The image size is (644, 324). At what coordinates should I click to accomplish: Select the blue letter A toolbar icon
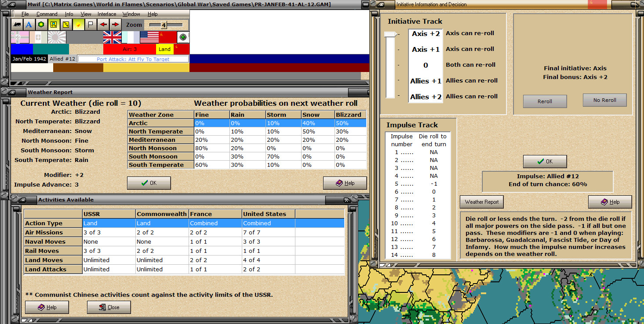point(29,25)
